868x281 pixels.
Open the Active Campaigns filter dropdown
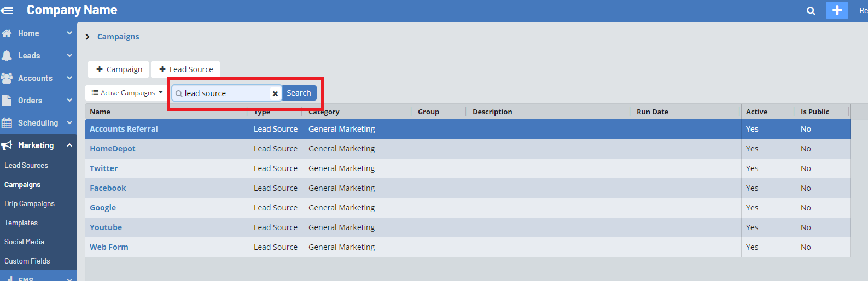[127, 93]
